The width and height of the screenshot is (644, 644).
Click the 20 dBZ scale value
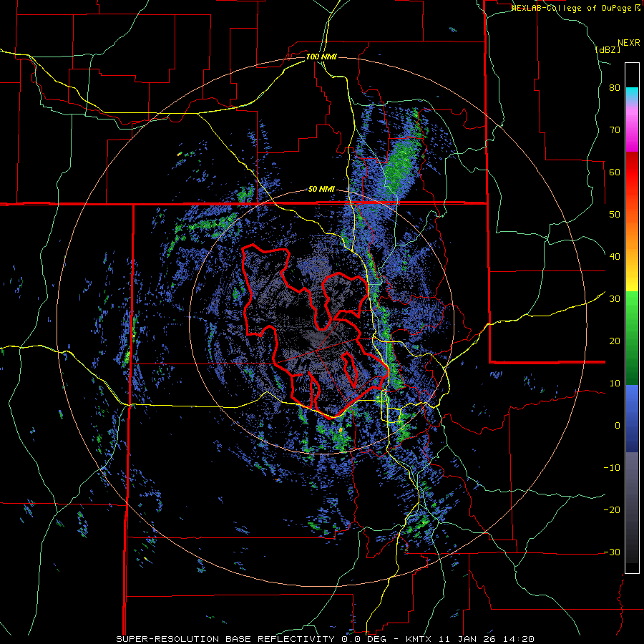point(615,341)
